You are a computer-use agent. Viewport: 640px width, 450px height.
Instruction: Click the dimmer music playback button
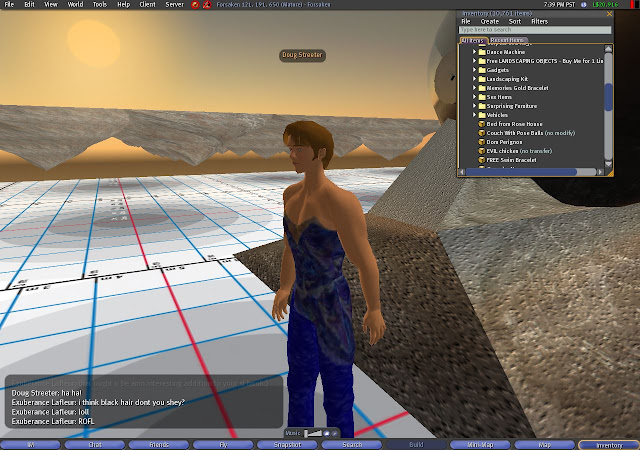coord(334,433)
